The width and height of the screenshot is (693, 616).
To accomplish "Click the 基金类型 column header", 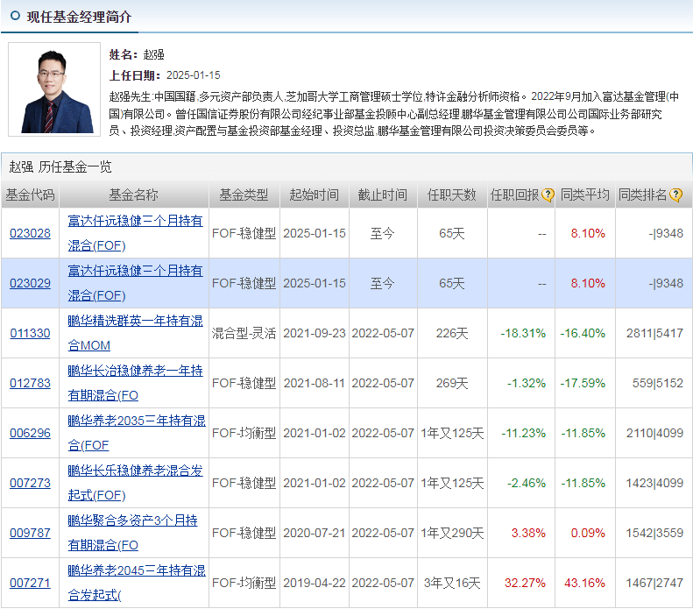I will click(244, 195).
